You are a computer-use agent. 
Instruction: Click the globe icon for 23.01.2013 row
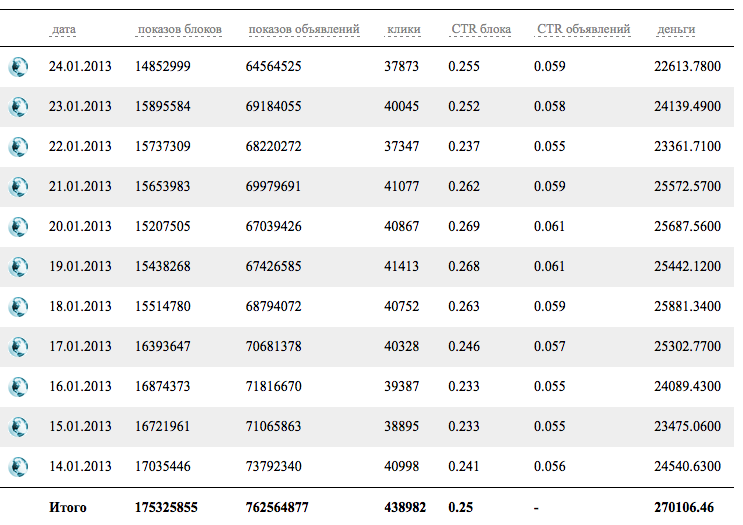point(18,107)
